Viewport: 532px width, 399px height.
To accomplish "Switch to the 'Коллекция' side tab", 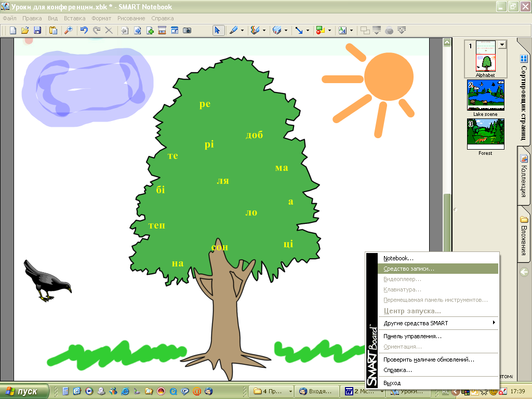I will pyautogui.click(x=524, y=178).
